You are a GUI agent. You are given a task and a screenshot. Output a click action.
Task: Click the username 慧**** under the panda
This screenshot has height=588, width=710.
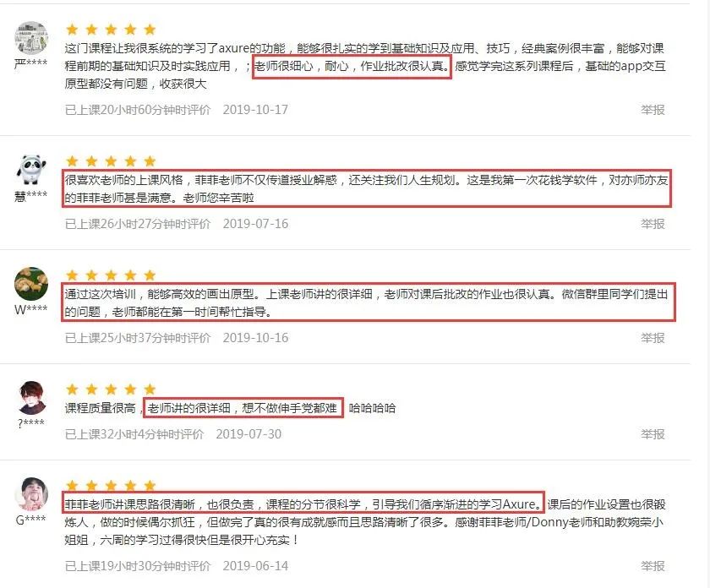pyautogui.click(x=30, y=196)
